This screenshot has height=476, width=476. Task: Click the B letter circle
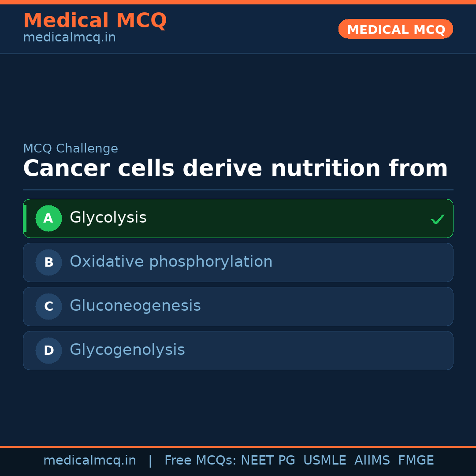(48, 262)
